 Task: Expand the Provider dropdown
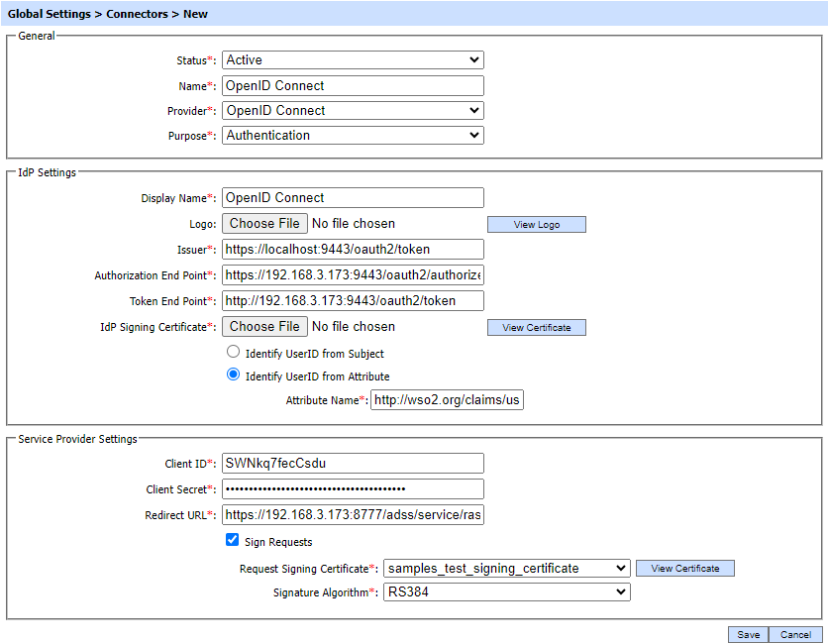(352, 111)
